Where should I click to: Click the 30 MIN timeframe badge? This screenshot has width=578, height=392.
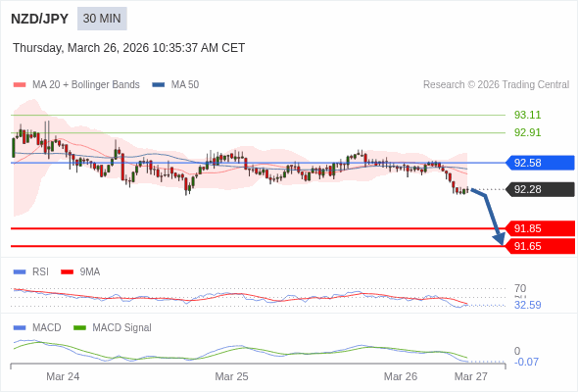(x=102, y=19)
